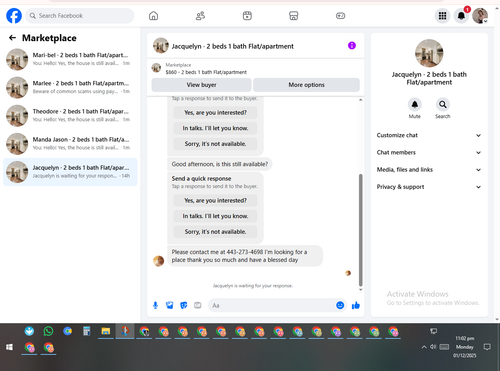500x371 pixels.
Task: Open the Windows Start button
Action: [9, 347]
